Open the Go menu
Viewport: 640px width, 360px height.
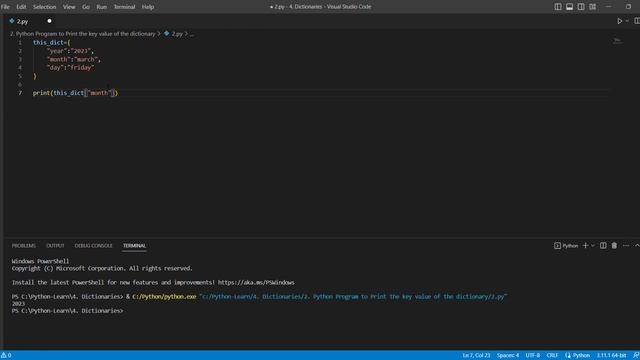coord(86,7)
